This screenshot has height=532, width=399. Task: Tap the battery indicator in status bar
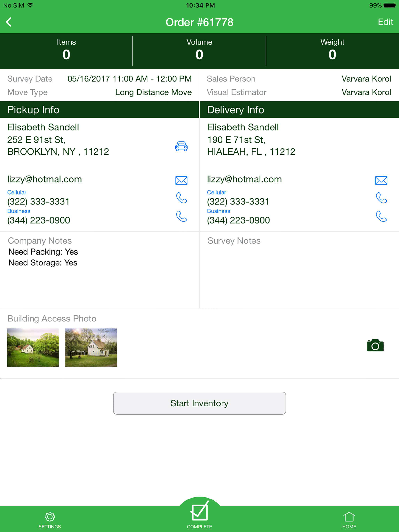point(390,5)
